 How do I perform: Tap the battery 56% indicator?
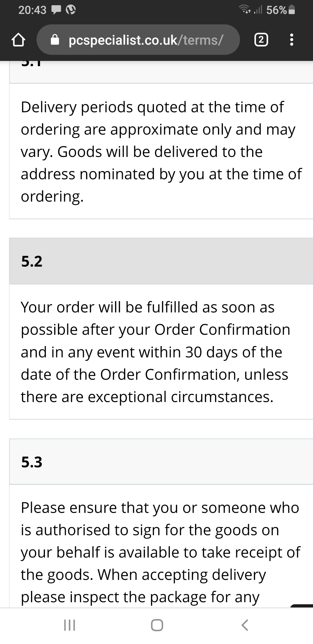281,10
